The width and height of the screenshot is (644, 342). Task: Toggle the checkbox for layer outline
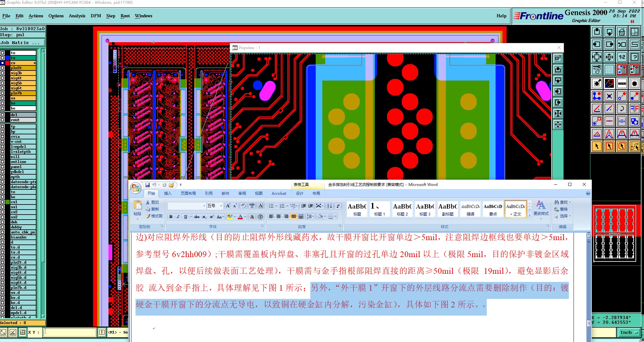click(x=3, y=162)
